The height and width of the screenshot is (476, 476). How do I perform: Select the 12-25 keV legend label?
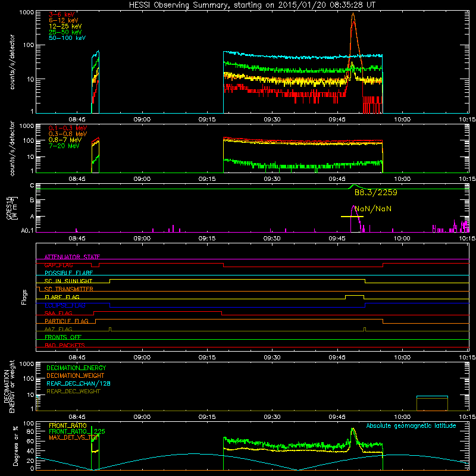pos(65,26)
